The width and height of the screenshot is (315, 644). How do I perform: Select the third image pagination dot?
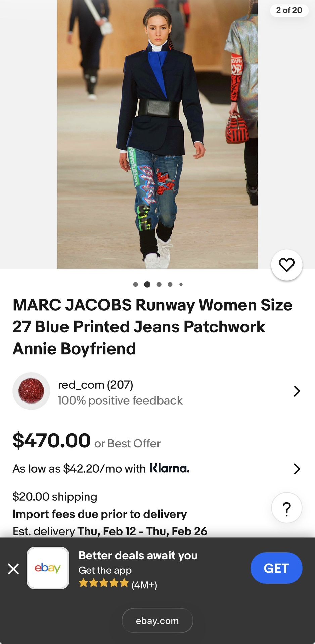pyautogui.click(x=159, y=284)
